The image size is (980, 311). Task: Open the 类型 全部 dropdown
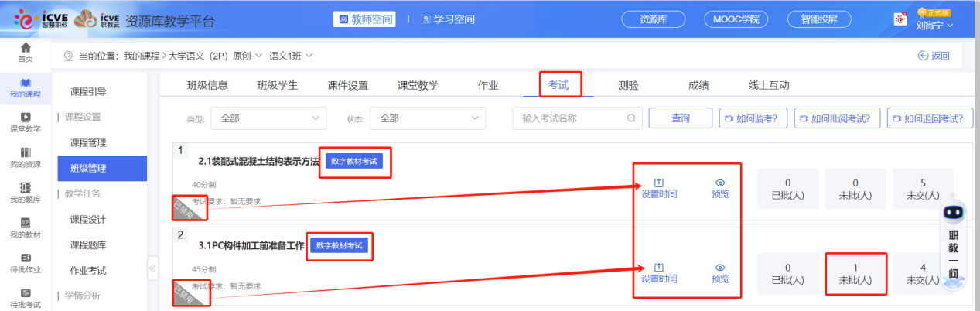[268, 118]
